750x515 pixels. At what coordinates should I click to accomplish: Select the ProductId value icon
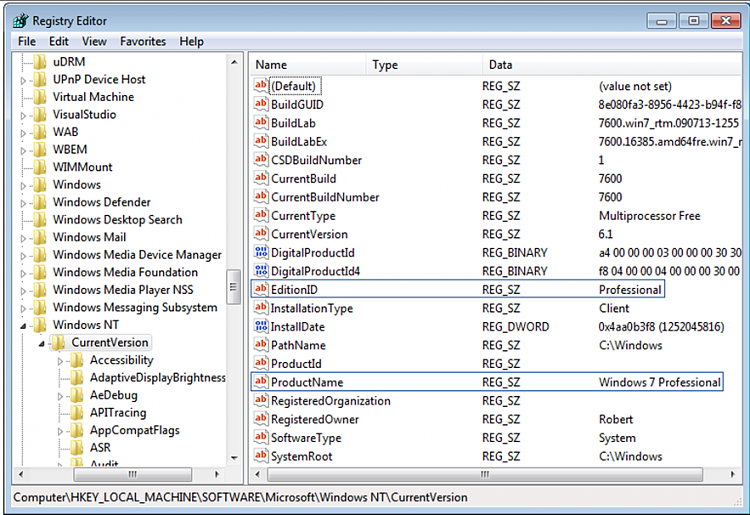click(261, 363)
